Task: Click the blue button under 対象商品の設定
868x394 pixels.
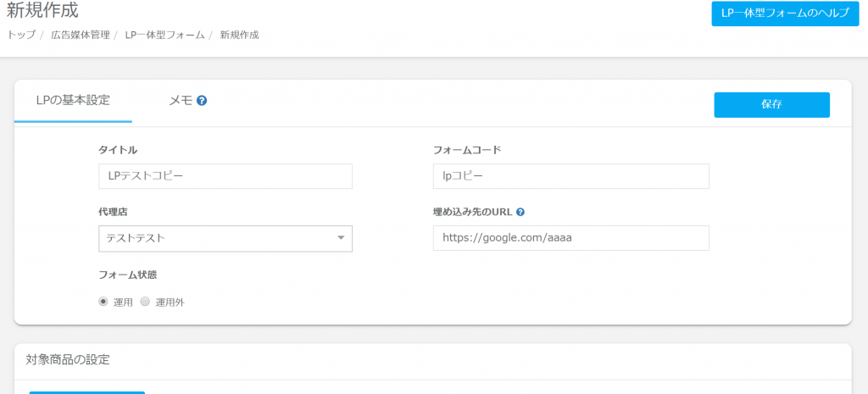Action: click(x=86, y=391)
